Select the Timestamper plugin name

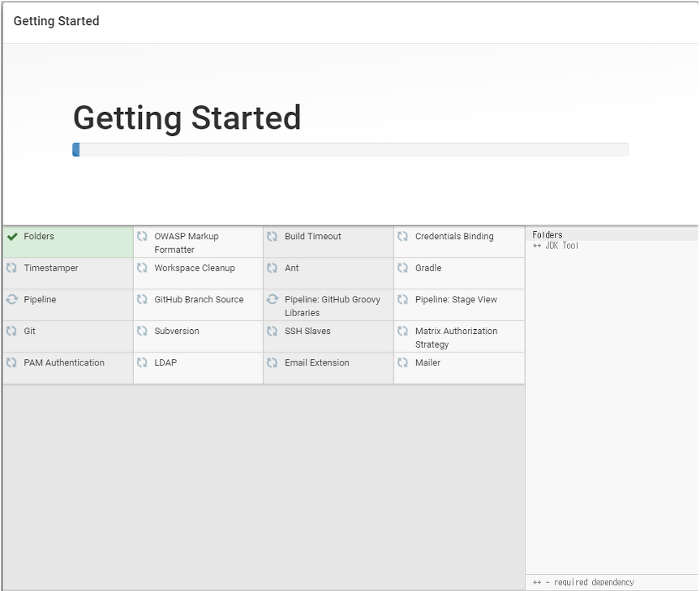[x=51, y=268]
